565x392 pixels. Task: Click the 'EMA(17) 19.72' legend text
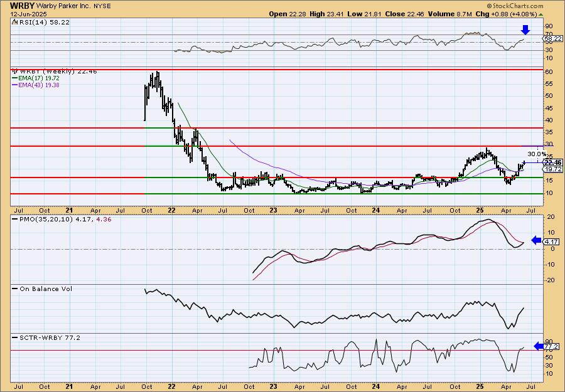[x=39, y=78]
